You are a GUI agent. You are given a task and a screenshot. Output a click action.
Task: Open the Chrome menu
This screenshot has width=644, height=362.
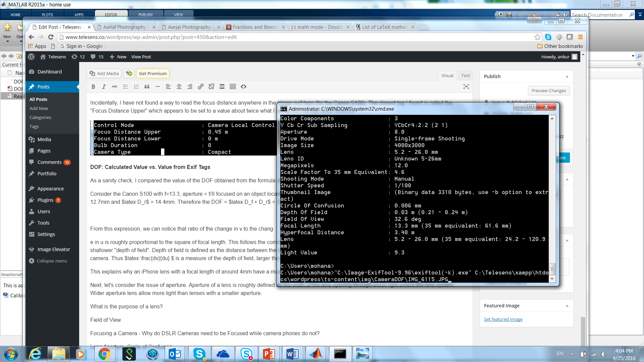point(580,37)
